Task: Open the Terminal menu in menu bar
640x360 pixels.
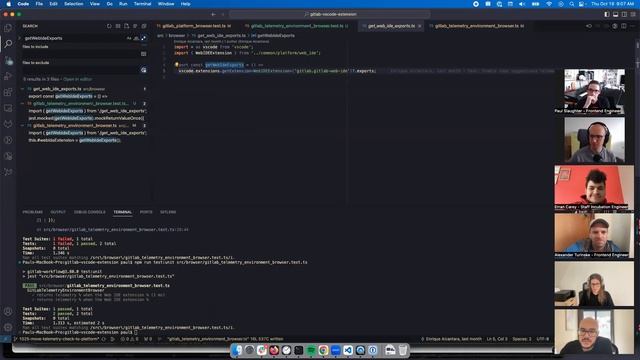Action: point(142,4)
